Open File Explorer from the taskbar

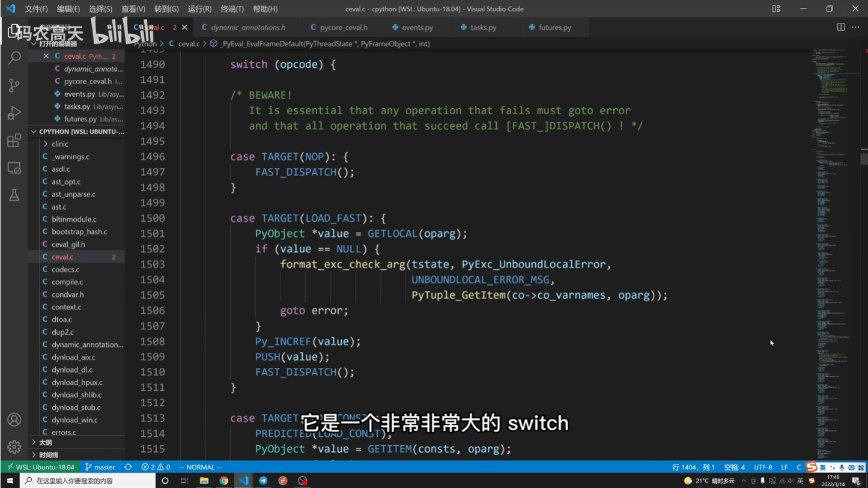click(x=204, y=481)
